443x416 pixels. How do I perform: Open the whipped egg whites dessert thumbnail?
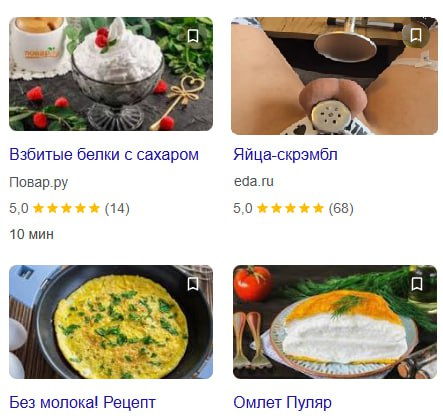click(x=111, y=74)
